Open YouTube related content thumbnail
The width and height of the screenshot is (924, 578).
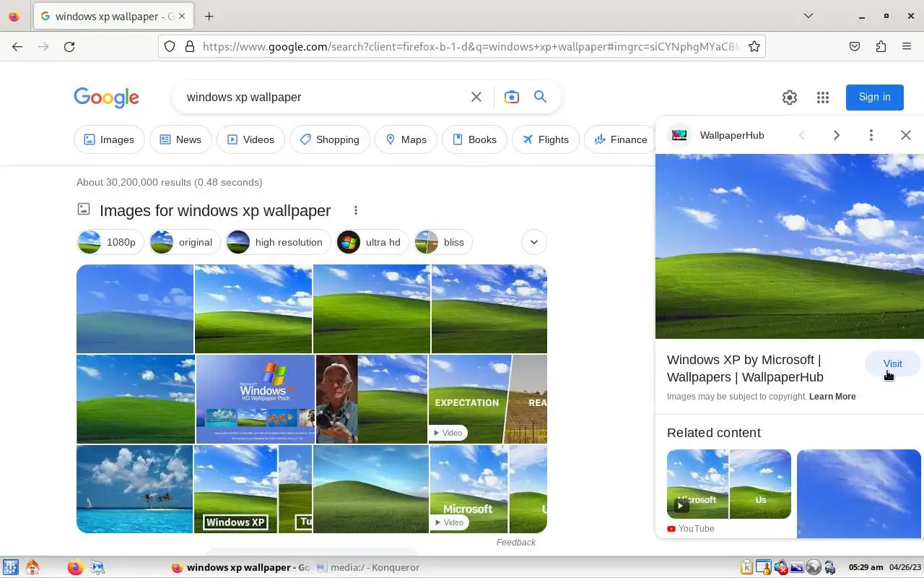(729, 484)
